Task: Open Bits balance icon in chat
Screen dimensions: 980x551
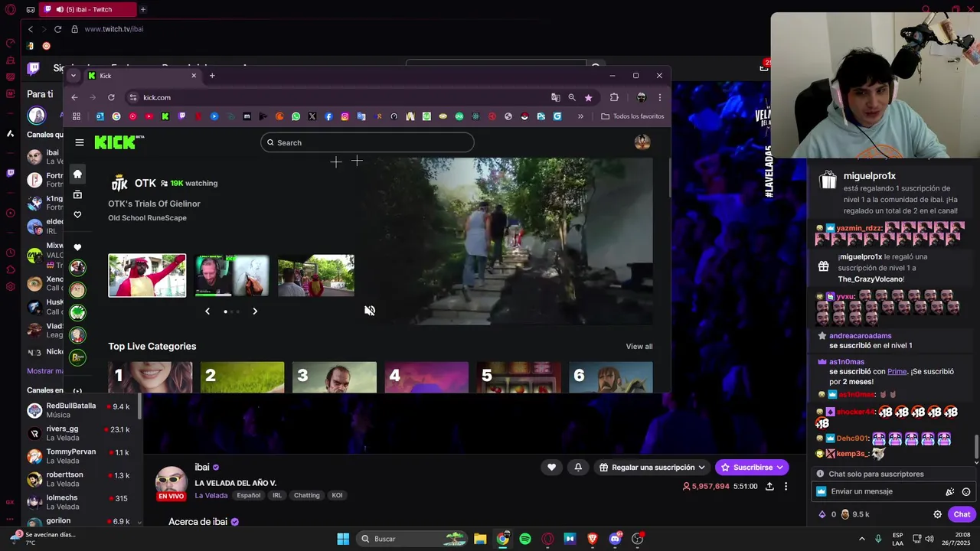Action: click(822, 514)
